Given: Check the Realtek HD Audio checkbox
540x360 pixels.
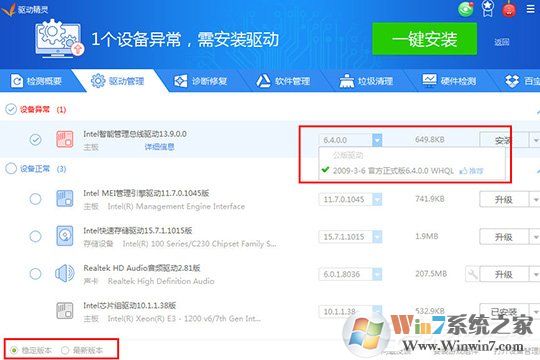Looking at the screenshot, I should 35,274.
